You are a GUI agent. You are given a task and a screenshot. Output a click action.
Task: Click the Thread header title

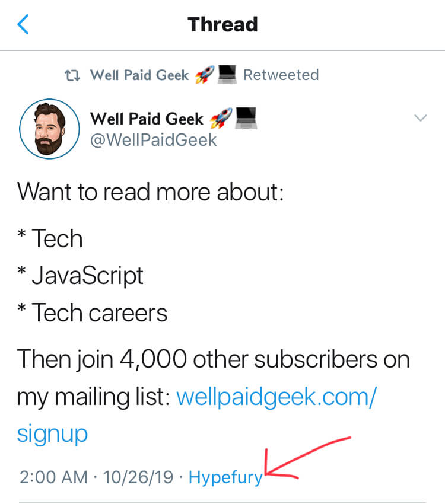[223, 25]
